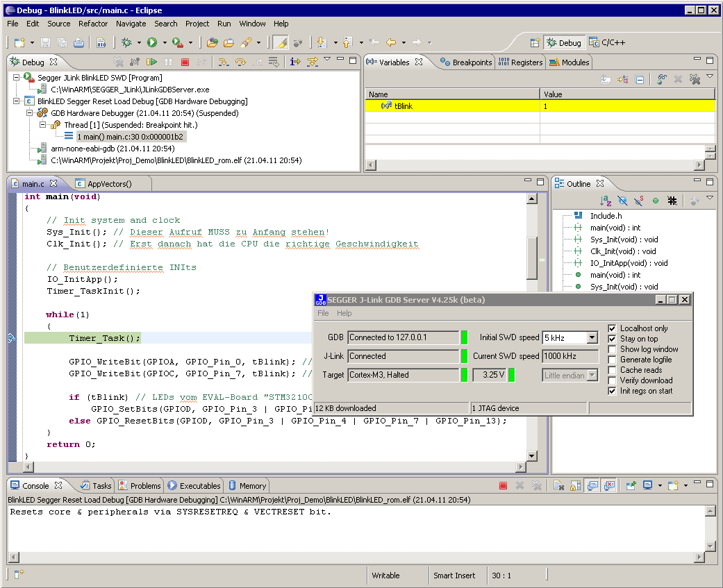
Task: Toggle the Cache reads checkbox
Action: (612, 370)
